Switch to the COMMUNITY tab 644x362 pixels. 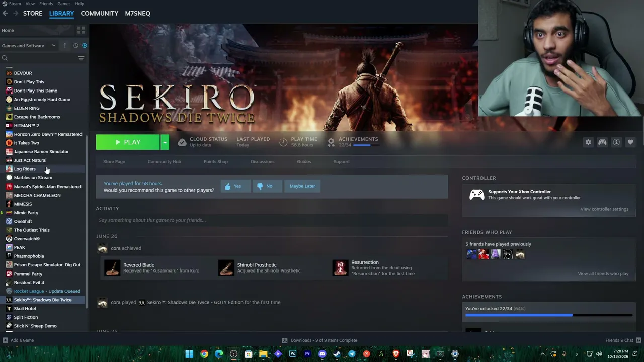coord(100,13)
